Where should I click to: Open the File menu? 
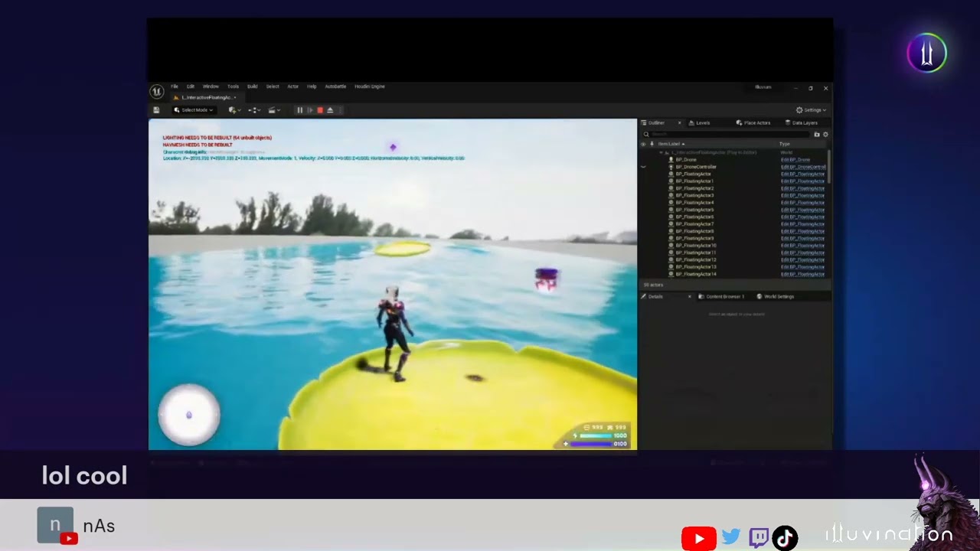pyautogui.click(x=175, y=86)
